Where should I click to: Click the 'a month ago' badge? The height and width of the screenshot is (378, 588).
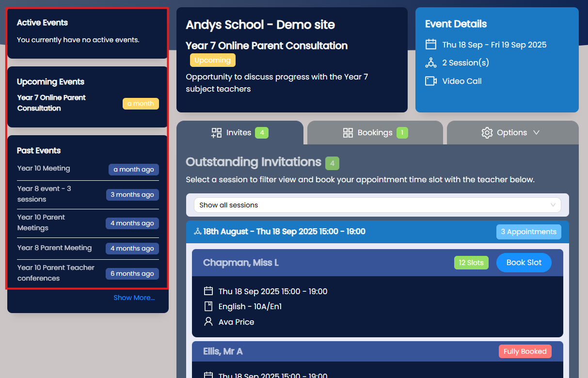[134, 170]
